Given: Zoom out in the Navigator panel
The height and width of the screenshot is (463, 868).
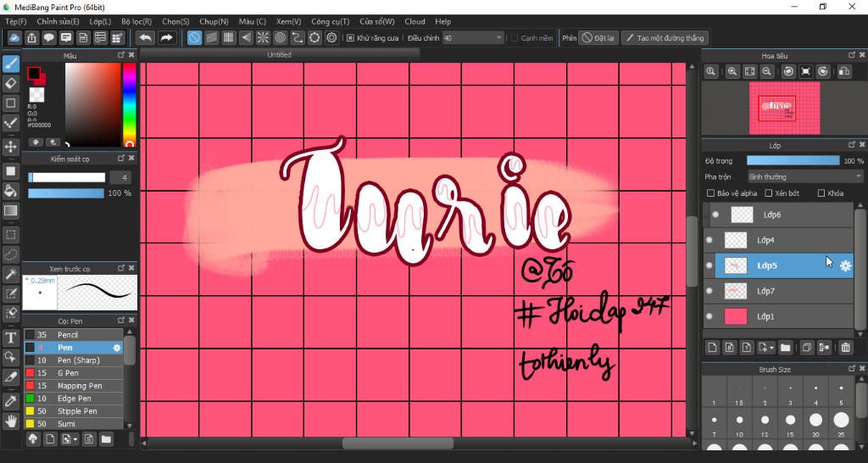Looking at the screenshot, I should pyautogui.click(x=766, y=71).
